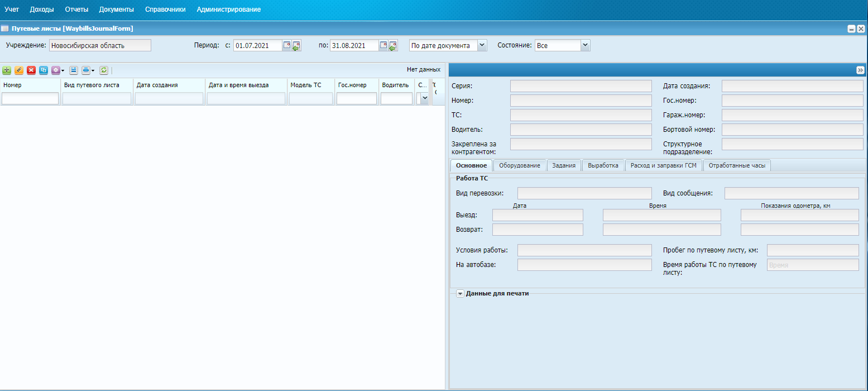Collapse details panel with double arrow

(860, 70)
